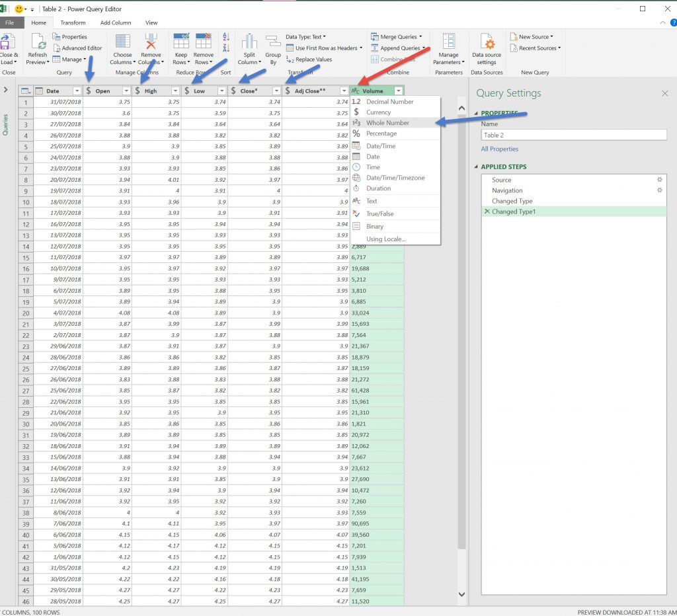Click the Split Column icon
Image resolution: width=677 pixels, height=616 pixels.
249,42
